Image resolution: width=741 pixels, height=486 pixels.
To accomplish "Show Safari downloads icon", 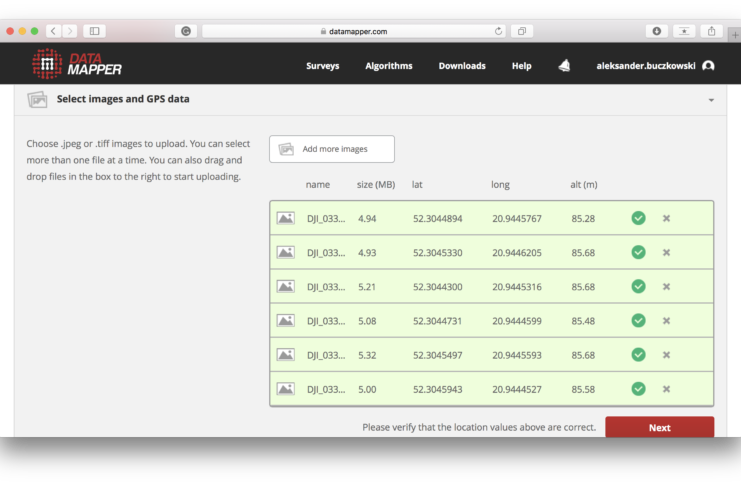I will point(657,31).
